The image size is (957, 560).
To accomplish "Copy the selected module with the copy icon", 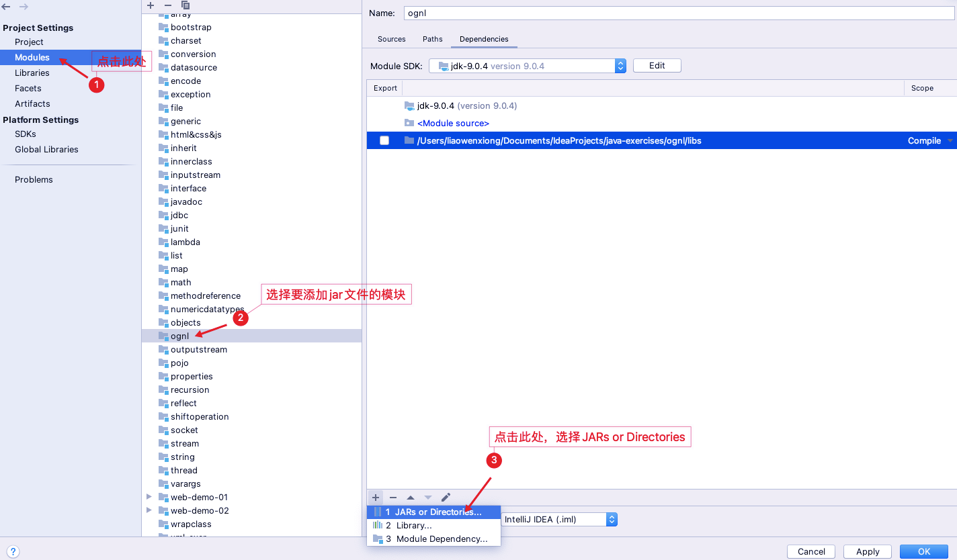I will pos(185,5).
